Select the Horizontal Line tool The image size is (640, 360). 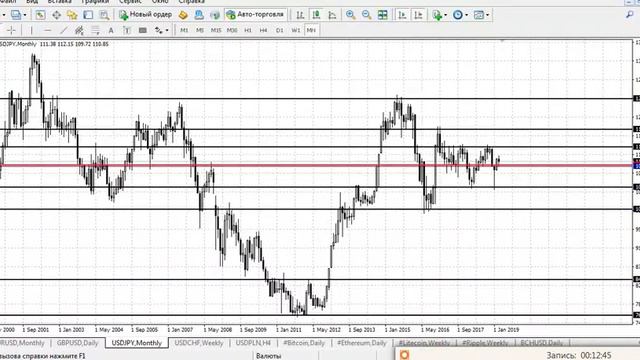(x=47, y=30)
